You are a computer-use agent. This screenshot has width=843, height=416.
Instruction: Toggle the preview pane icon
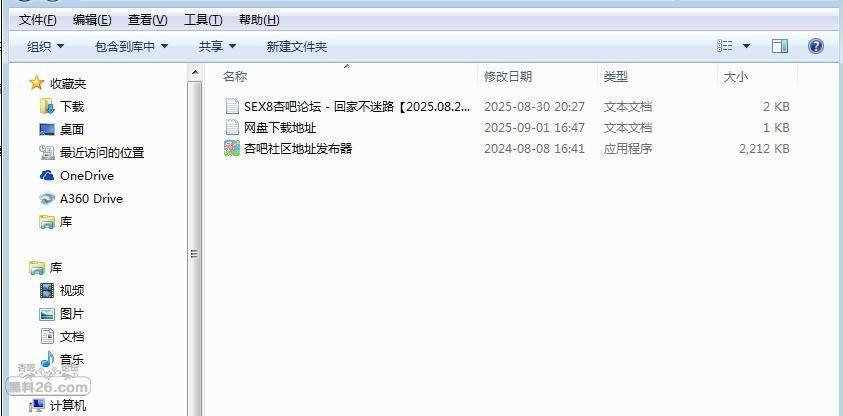tap(780, 46)
